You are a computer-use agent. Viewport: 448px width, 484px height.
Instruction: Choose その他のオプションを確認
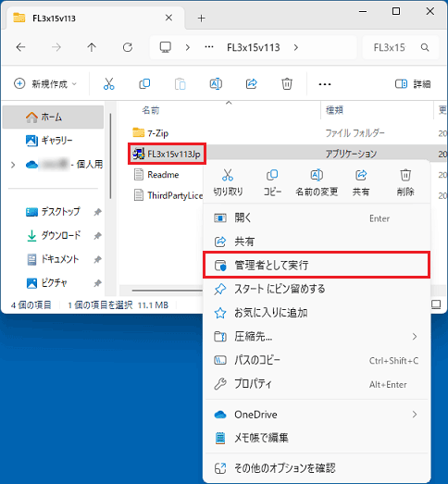click(317, 468)
